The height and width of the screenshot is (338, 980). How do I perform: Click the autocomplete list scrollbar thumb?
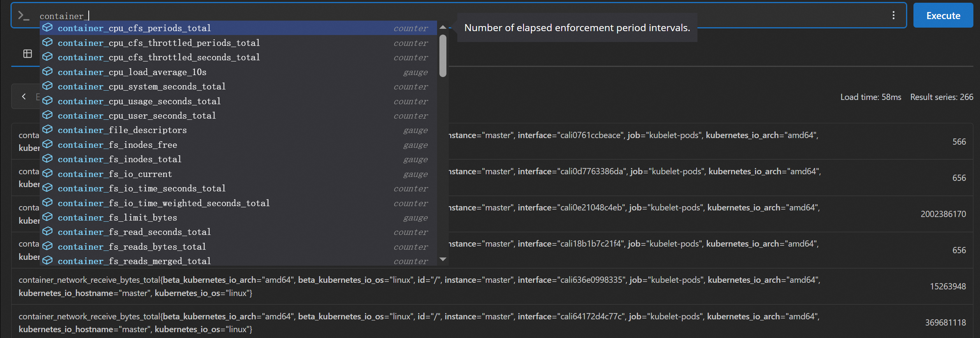pyautogui.click(x=443, y=56)
